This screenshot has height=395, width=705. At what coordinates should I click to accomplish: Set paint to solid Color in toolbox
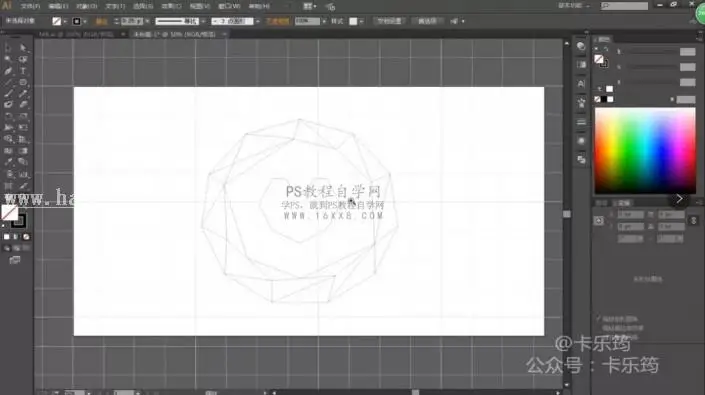pos(6,237)
